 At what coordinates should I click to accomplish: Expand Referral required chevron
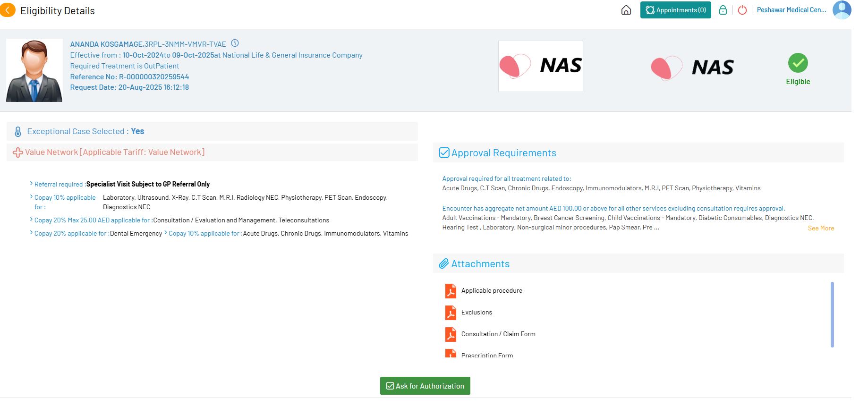coord(31,184)
